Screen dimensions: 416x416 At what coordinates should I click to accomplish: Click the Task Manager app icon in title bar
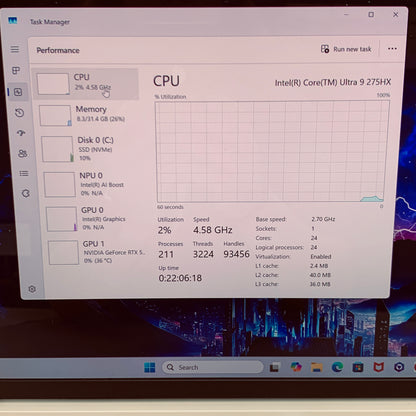point(13,21)
